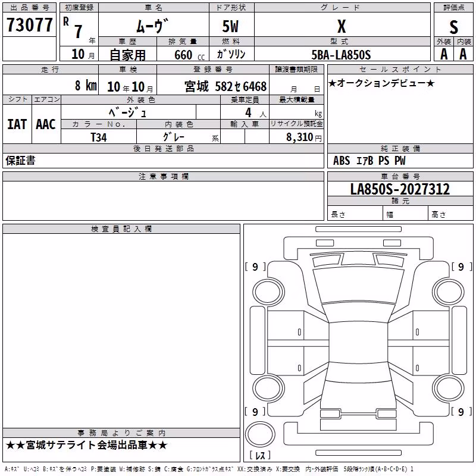Image resolution: width=476 pixels, height=476 pixels.
Task: Click the カラーNo. header
Action: point(99,124)
